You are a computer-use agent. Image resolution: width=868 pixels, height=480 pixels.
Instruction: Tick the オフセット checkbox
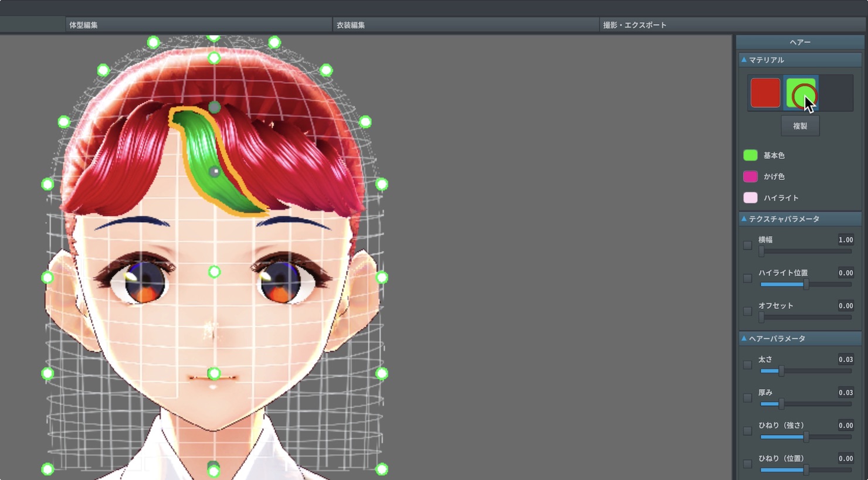(747, 311)
